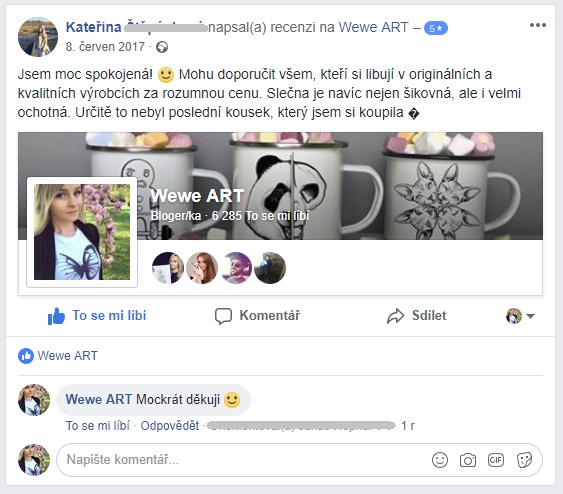Insert a GIF using the GIF icon
The height and width of the screenshot is (494, 563).
(496, 460)
